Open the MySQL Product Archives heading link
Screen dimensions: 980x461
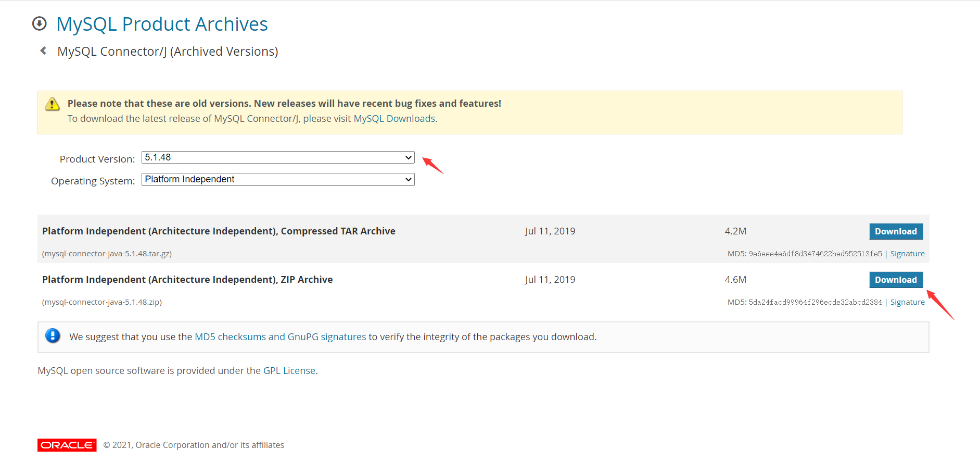162,24
